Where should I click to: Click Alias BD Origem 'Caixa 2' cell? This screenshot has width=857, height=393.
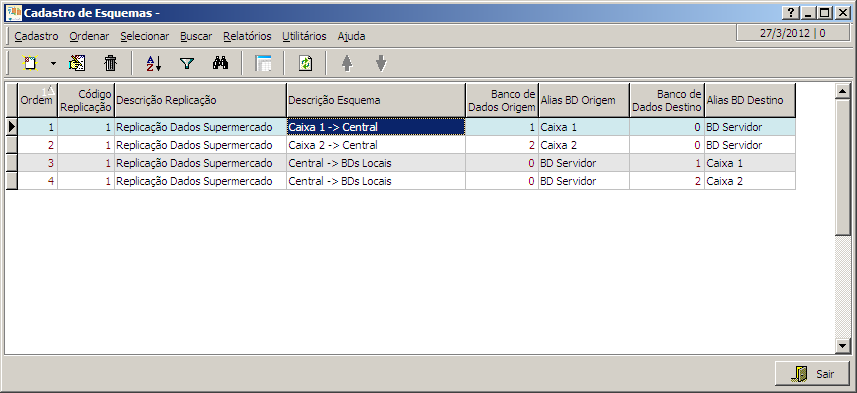coord(584,145)
